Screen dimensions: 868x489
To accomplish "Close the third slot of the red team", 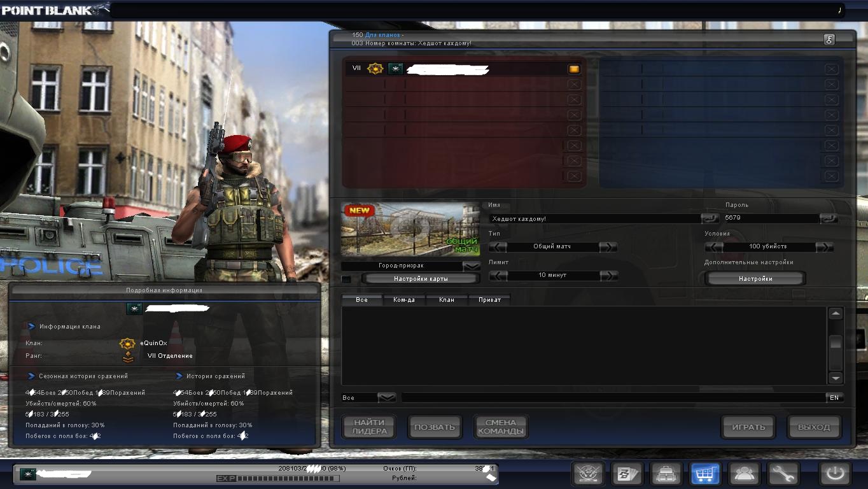I will point(573,99).
